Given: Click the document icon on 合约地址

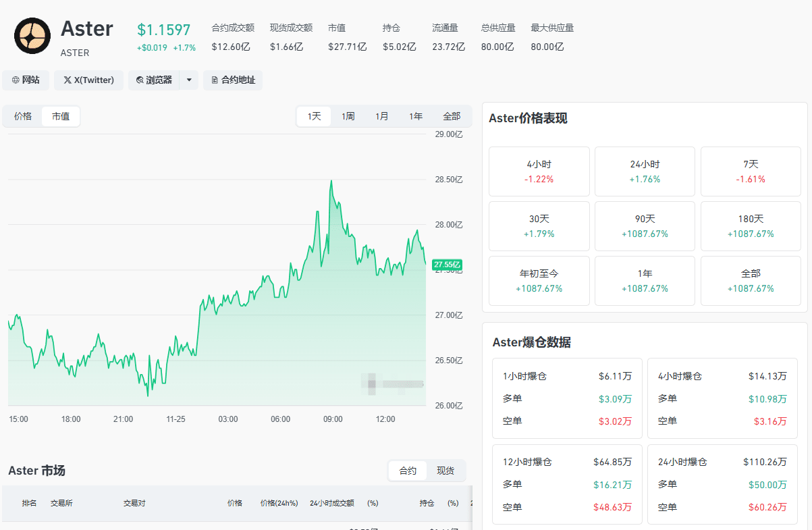Looking at the screenshot, I should [x=215, y=80].
